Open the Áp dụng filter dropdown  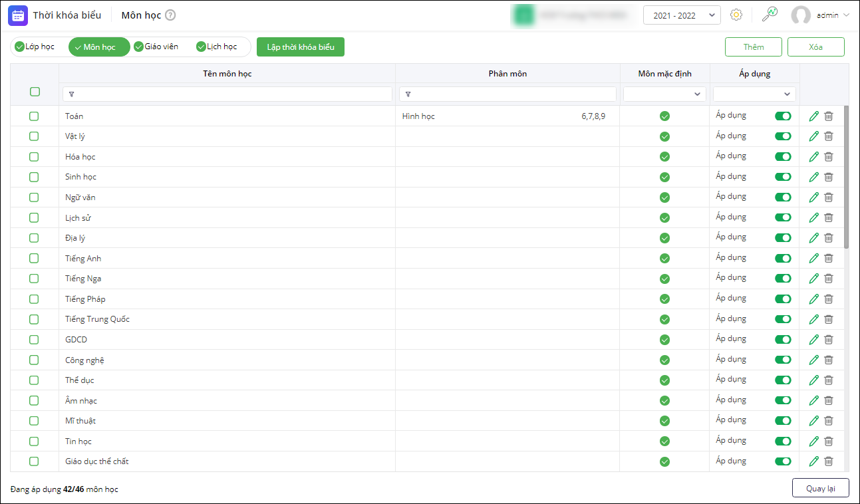[x=754, y=94]
